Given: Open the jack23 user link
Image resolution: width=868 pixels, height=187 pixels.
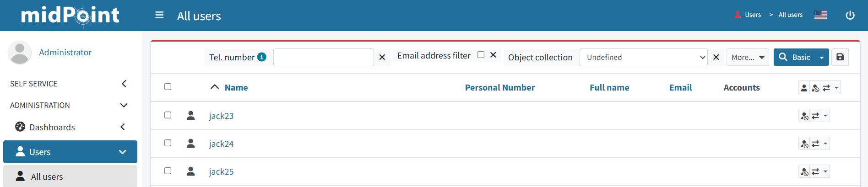Looking at the screenshot, I should (221, 116).
